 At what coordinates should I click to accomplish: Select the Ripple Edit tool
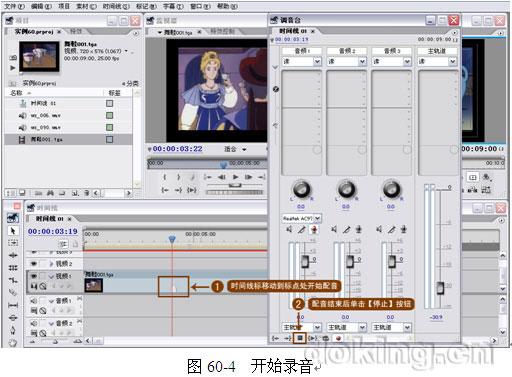(x=13, y=255)
